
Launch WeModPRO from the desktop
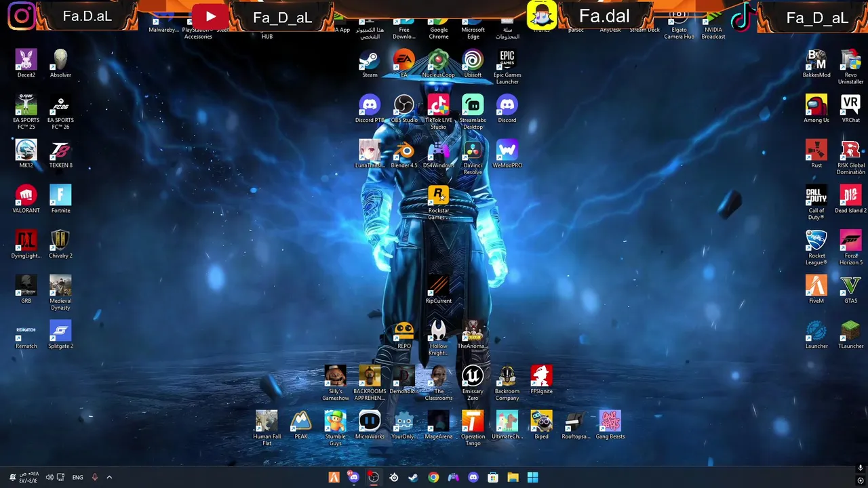pos(507,155)
